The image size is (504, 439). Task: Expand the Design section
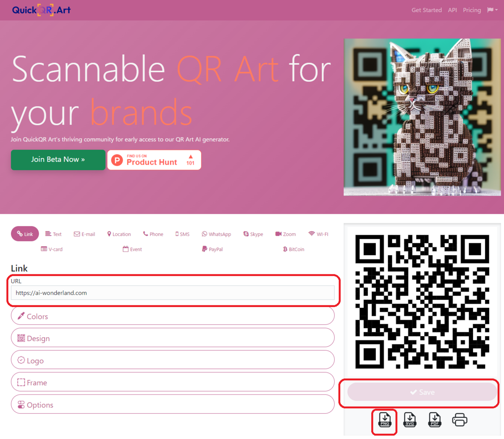pyautogui.click(x=173, y=338)
